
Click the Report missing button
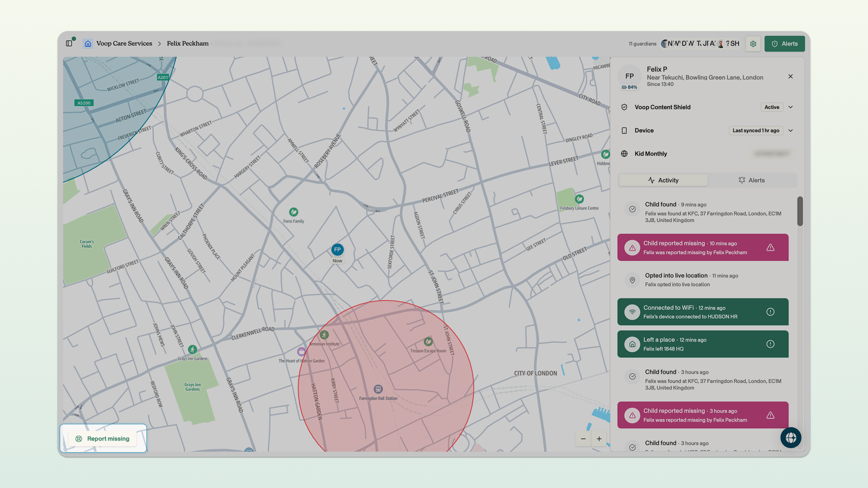103,439
